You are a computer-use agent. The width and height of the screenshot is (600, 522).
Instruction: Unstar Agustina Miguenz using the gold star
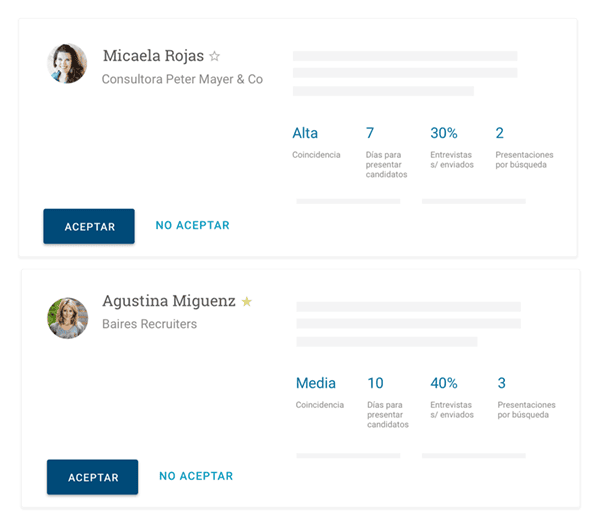click(247, 301)
